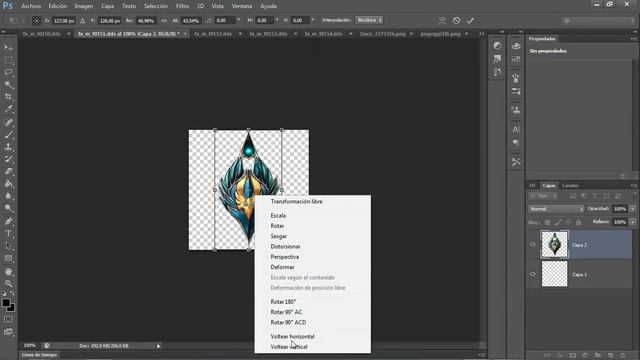Toggle lock image pixels brush icon

558,222
